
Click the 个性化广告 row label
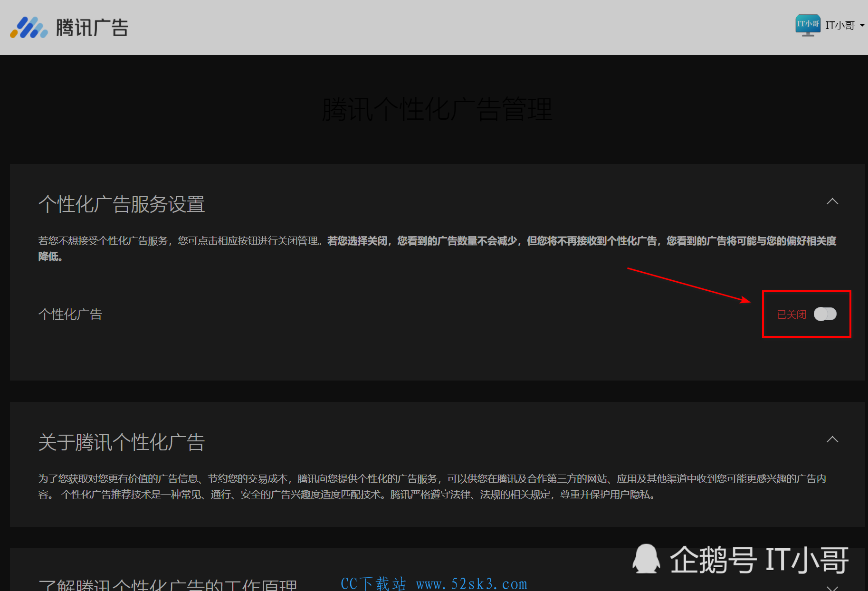(x=70, y=314)
